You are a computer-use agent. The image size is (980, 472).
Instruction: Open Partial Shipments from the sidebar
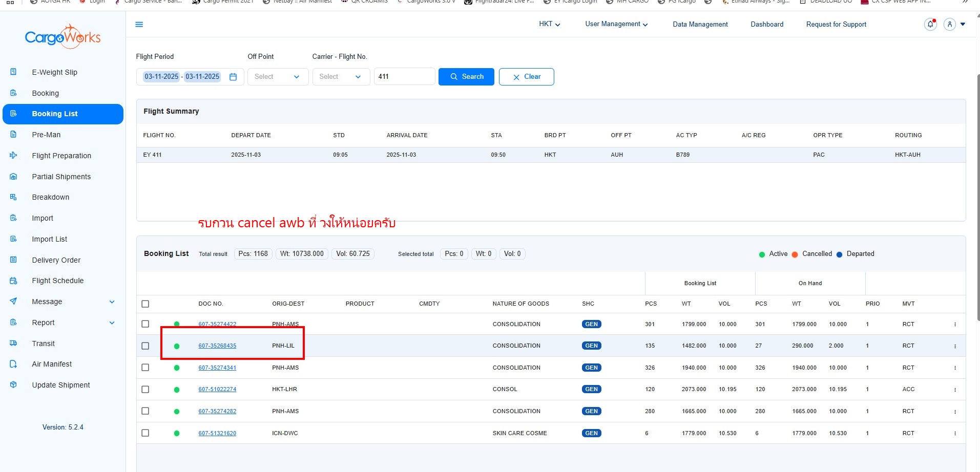point(61,177)
